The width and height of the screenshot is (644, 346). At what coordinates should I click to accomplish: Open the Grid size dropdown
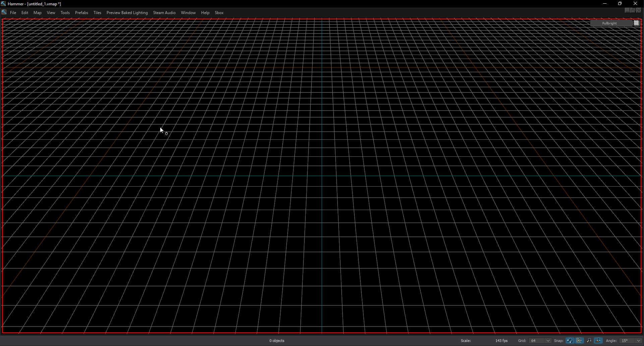tap(548, 340)
